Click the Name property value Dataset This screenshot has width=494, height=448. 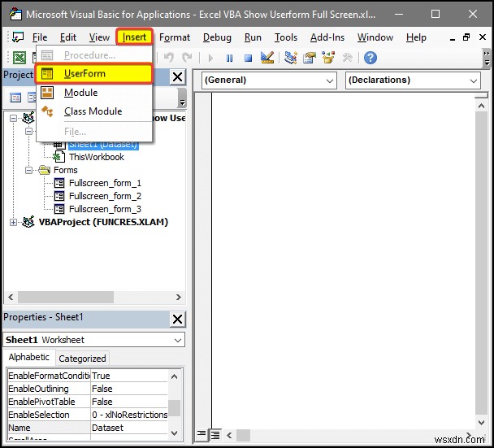[129, 428]
